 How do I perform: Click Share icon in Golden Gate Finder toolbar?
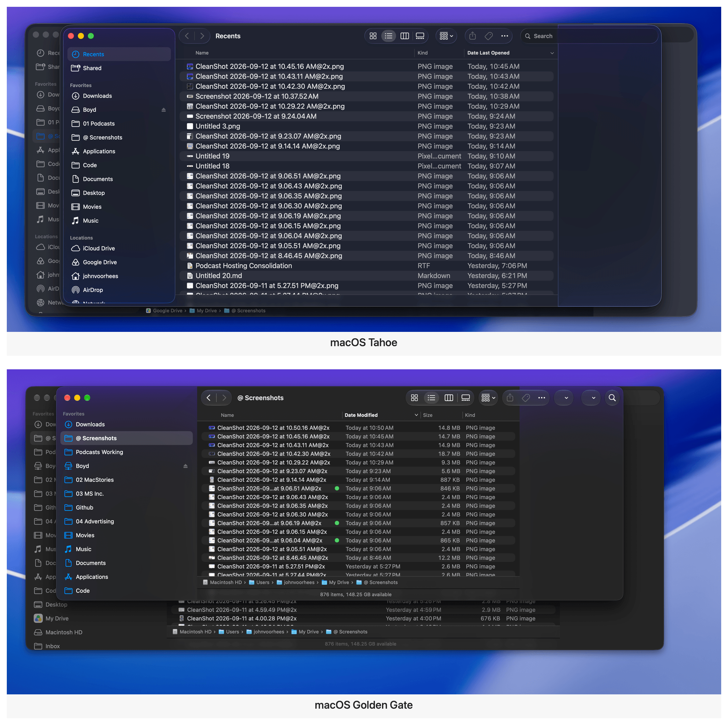(x=510, y=398)
